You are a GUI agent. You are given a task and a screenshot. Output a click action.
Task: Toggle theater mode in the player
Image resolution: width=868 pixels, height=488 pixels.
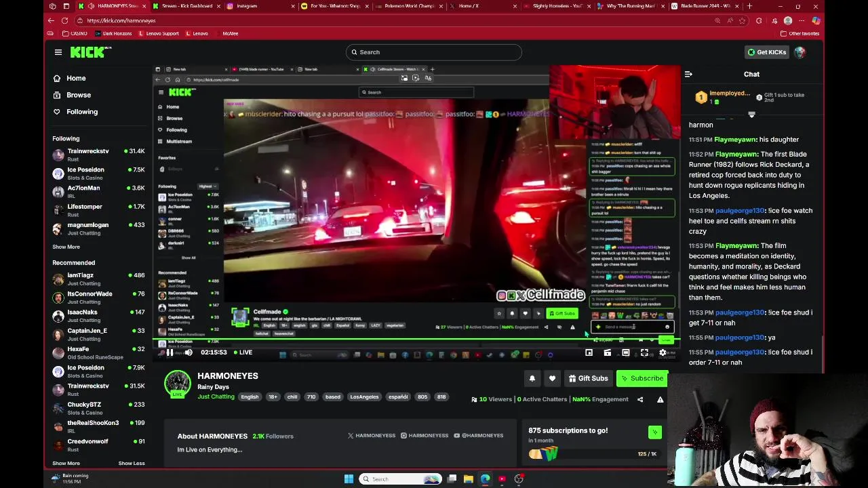click(x=625, y=352)
